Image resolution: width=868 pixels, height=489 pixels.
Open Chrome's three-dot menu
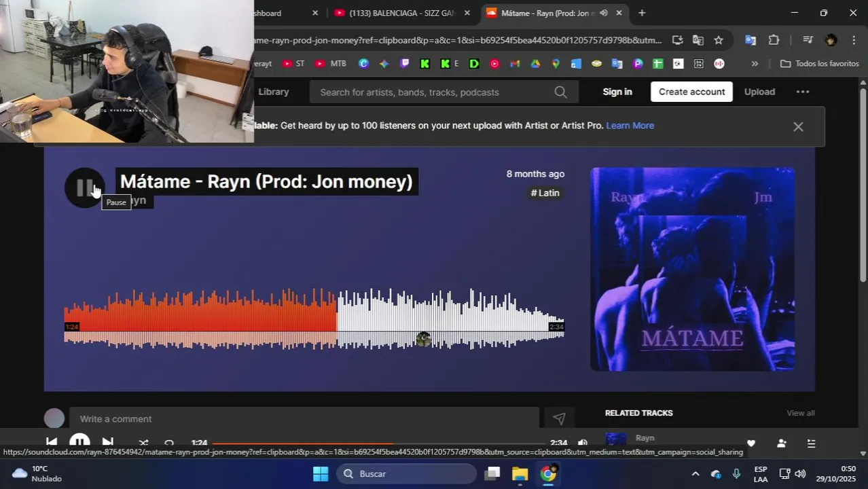pyautogui.click(x=854, y=40)
